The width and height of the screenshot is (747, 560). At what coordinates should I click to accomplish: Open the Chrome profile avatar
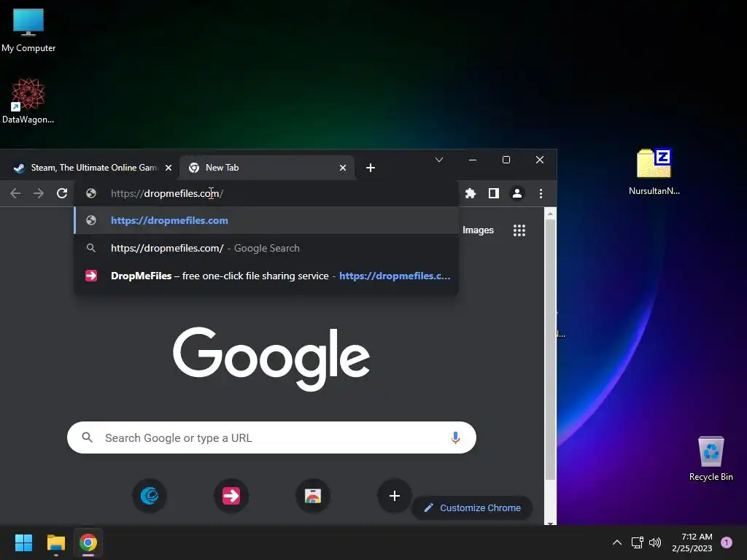517,193
